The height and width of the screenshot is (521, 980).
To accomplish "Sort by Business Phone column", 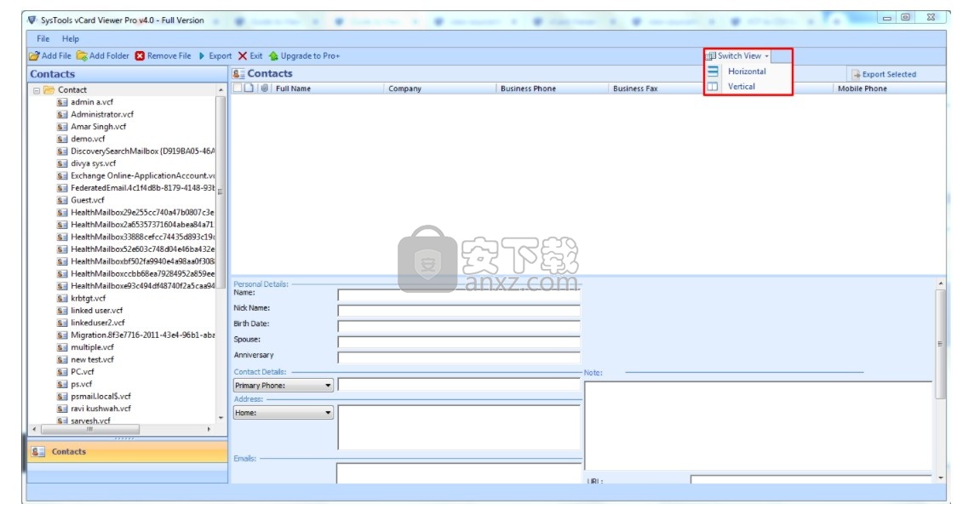I will pos(552,89).
